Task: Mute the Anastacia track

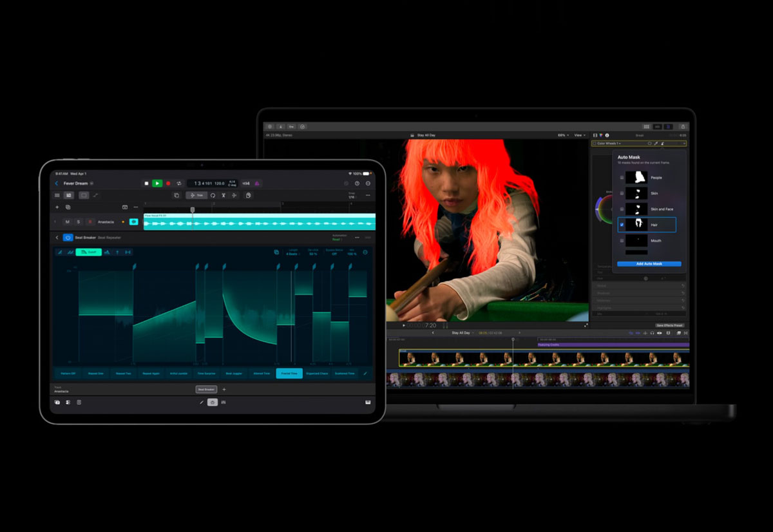Action: click(x=68, y=222)
